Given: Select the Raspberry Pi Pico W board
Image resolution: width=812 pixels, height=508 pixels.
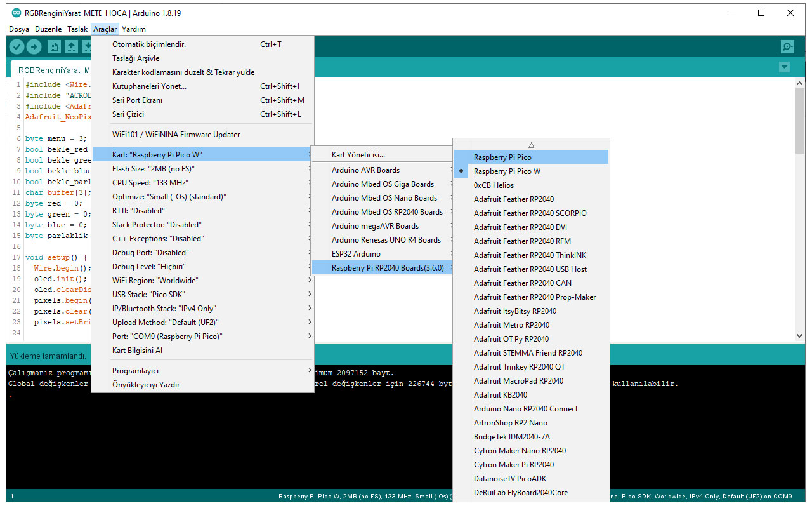Looking at the screenshot, I should pyautogui.click(x=531, y=171).
